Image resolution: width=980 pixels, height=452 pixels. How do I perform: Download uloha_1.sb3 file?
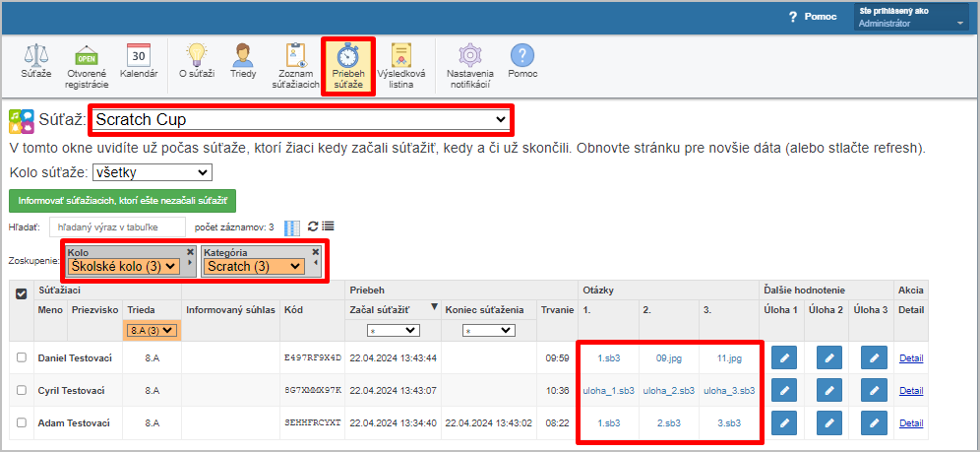click(609, 391)
